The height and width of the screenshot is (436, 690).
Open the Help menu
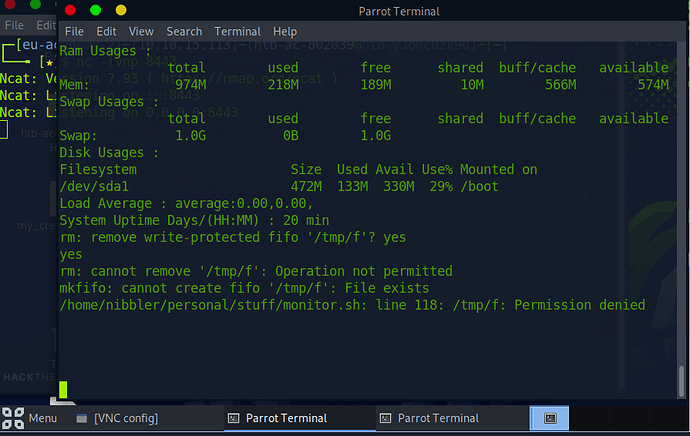click(x=285, y=32)
